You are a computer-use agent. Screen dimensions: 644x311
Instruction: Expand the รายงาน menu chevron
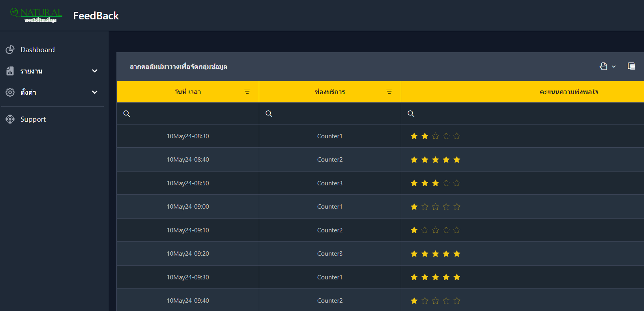click(95, 71)
